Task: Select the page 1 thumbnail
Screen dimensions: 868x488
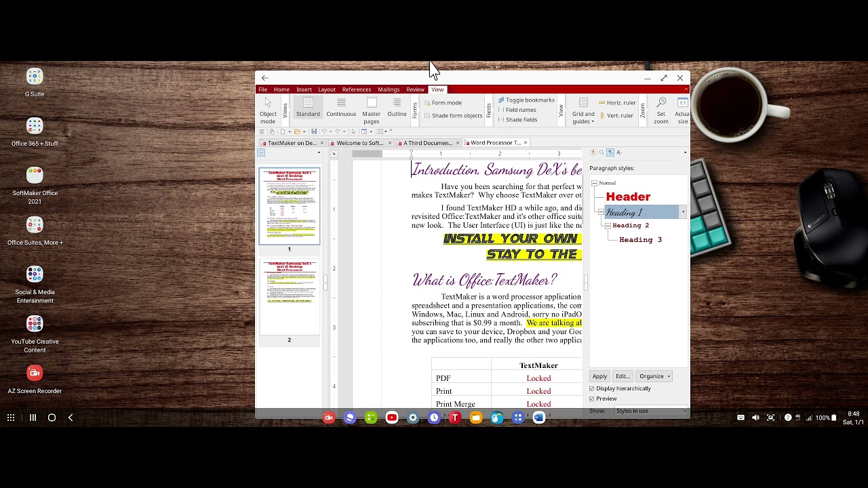Action: (x=289, y=206)
